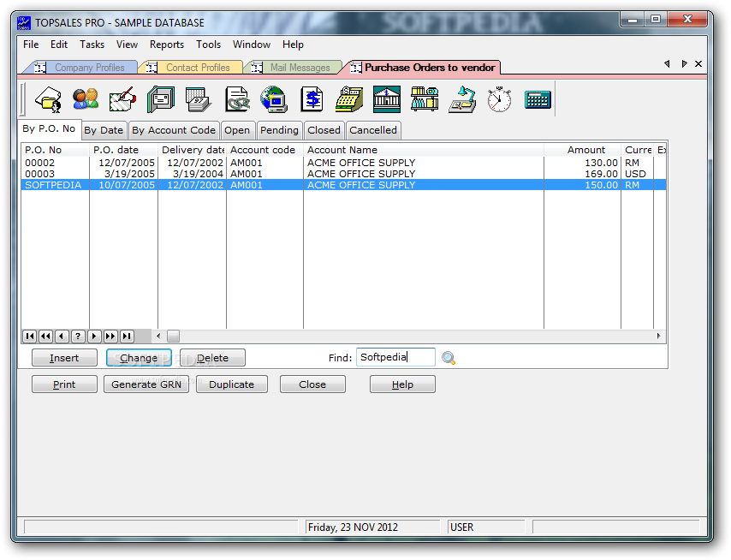Click the Insert button
The width and height of the screenshot is (731, 560).
coord(64,358)
